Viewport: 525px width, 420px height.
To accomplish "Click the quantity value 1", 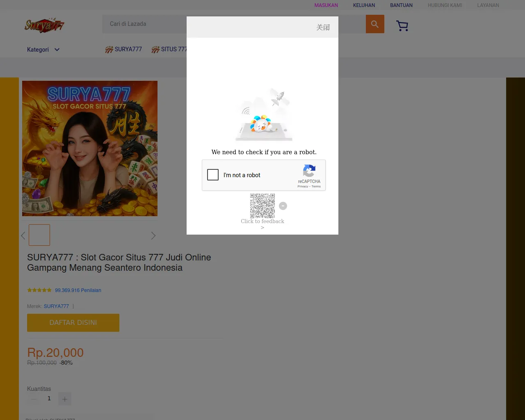I will [49, 398].
